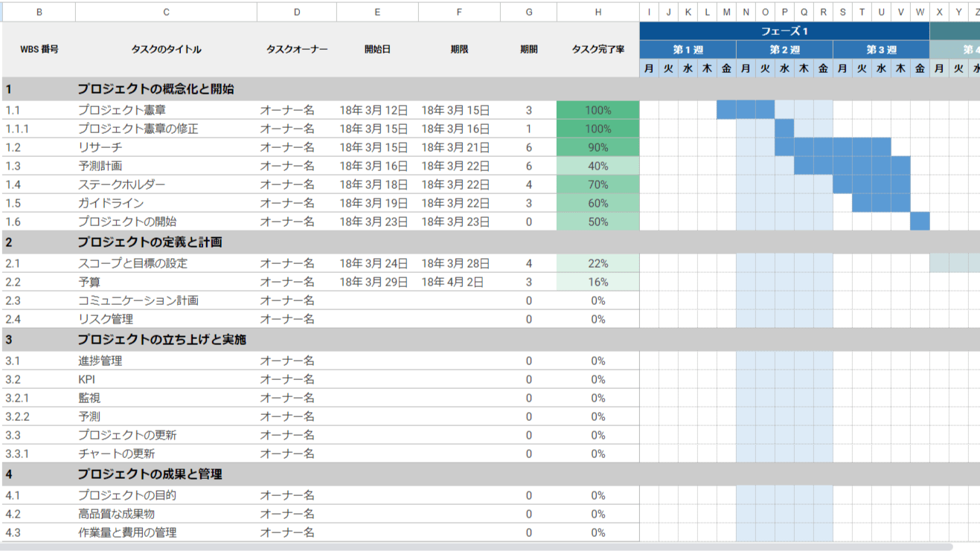Click the horizontal scrollbar at the bottom
Image resolution: width=980 pixels, height=551 pixels.
[476, 547]
